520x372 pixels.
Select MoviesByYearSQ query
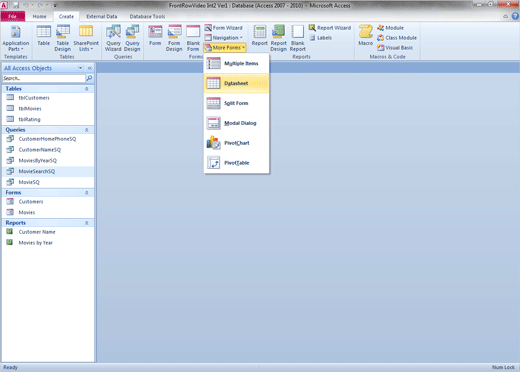click(48, 161)
